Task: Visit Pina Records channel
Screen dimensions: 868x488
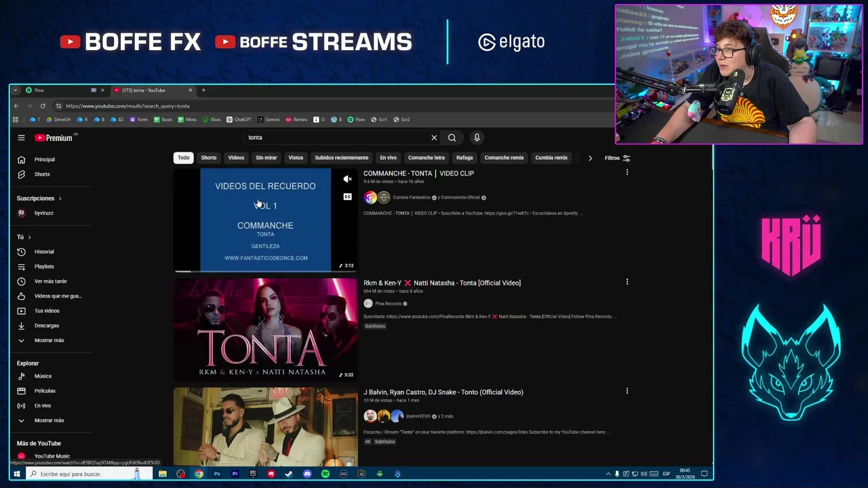Action: click(388, 304)
